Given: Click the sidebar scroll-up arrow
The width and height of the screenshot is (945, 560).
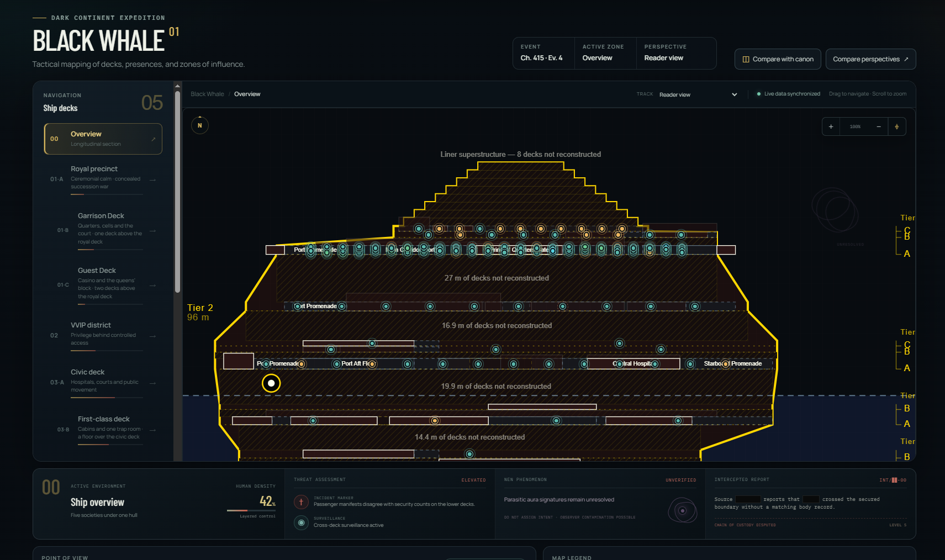Looking at the screenshot, I should click(x=177, y=86).
